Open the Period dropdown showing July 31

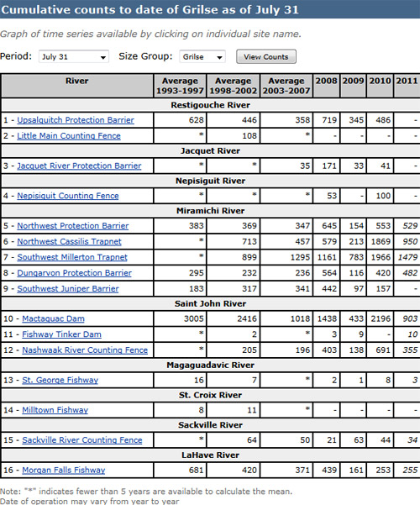[74, 56]
